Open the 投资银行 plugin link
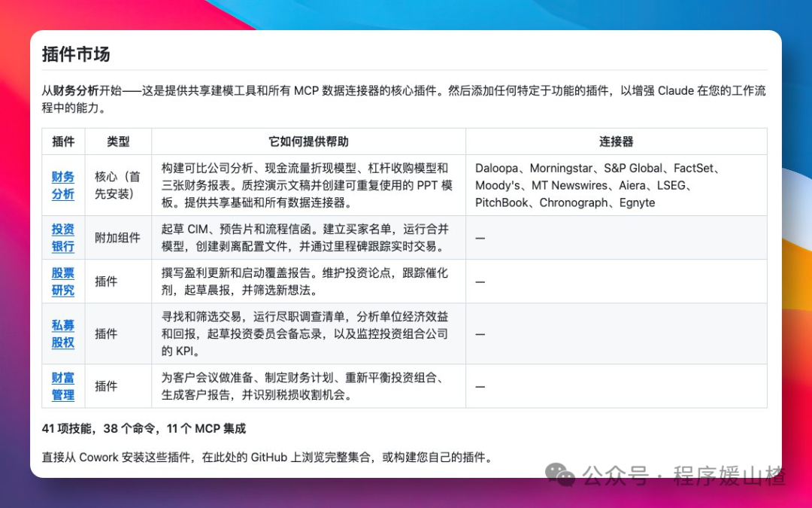 pos(62,237)
